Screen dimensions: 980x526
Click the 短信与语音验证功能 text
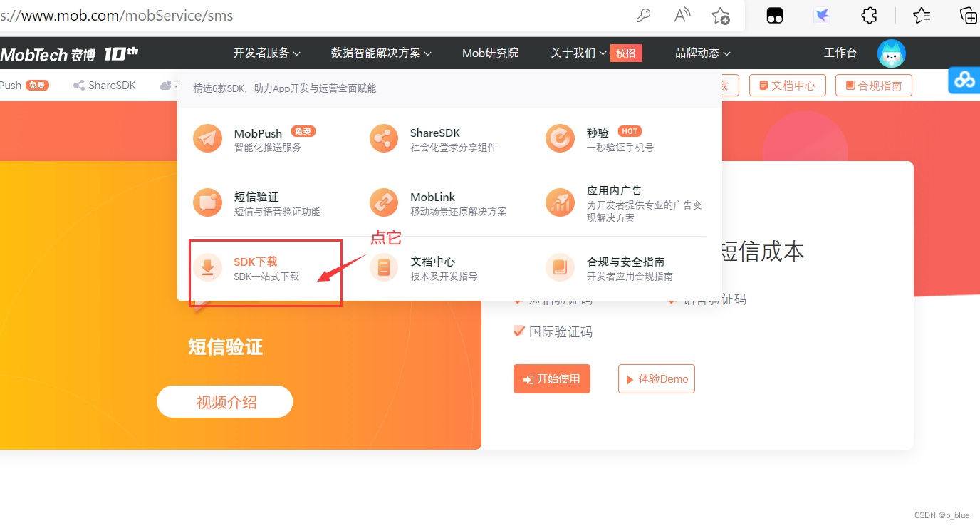pyautogui.click(x=277, y=212)
